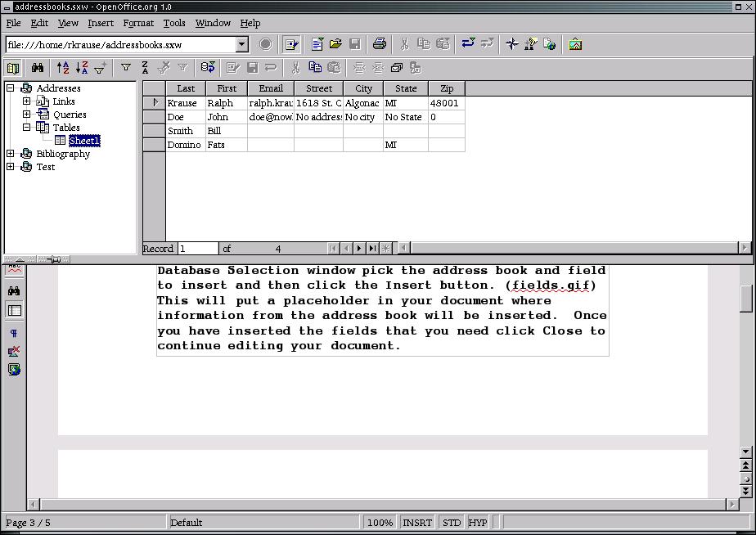Click the Print document icon
Image resolution: width=756 pixels, height=535 pixels.
click(x=379, y=44)
